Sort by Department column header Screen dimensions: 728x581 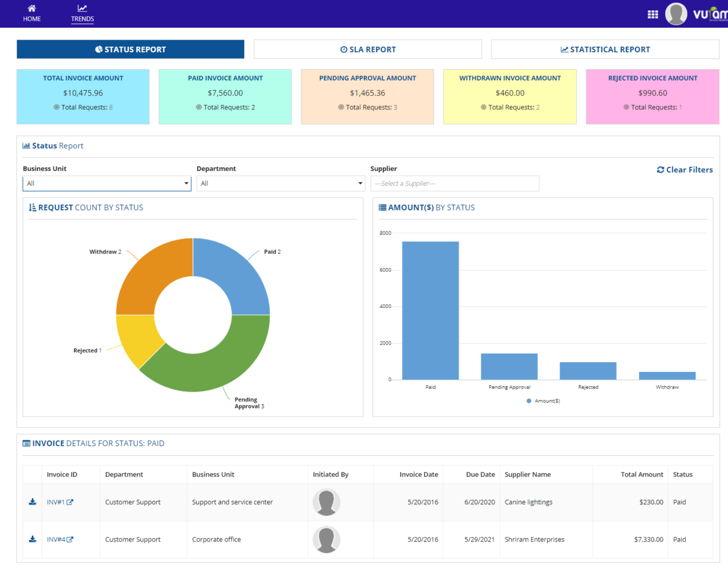coord(124,475)
